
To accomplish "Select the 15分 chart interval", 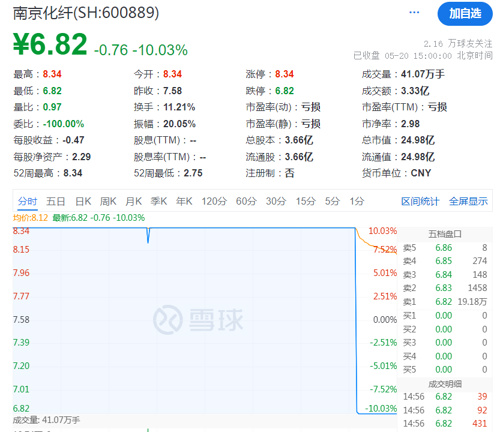I will [x=306, y=201].
